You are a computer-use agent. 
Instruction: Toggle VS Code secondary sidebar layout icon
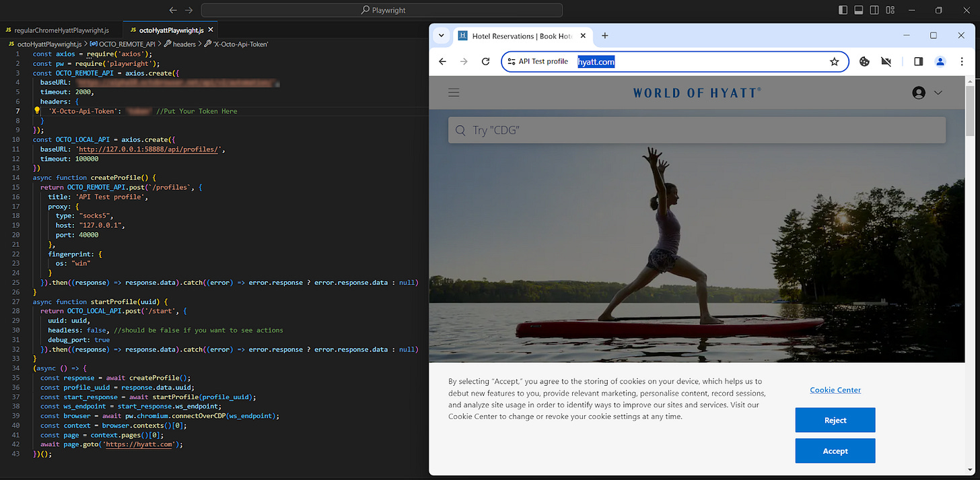pos(875,10)
